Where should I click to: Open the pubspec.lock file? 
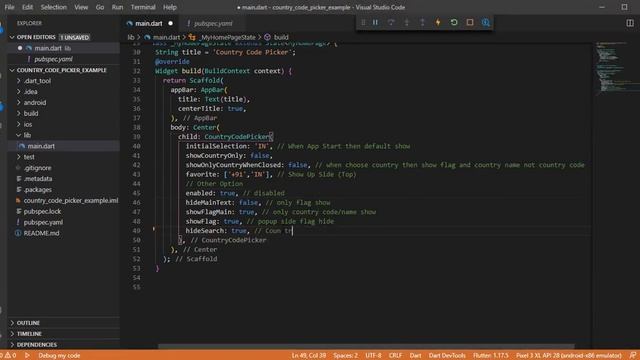[x=42, y=211]
